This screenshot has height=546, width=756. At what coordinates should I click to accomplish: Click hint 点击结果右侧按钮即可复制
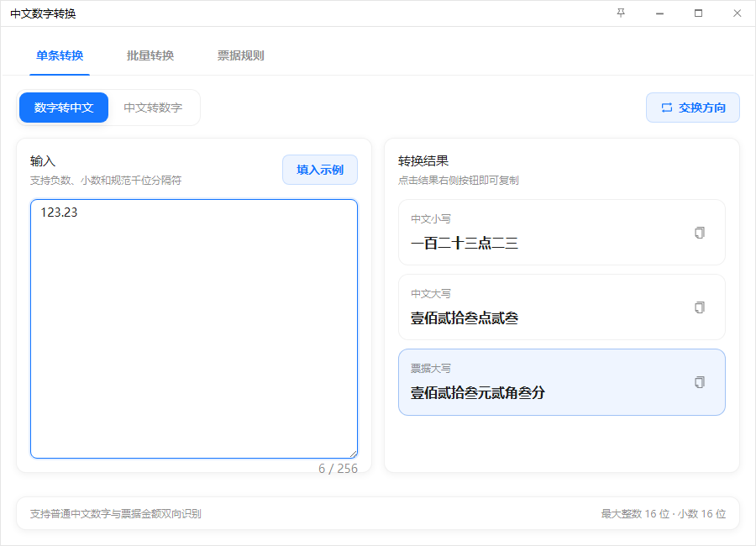(x=459, y=181)
